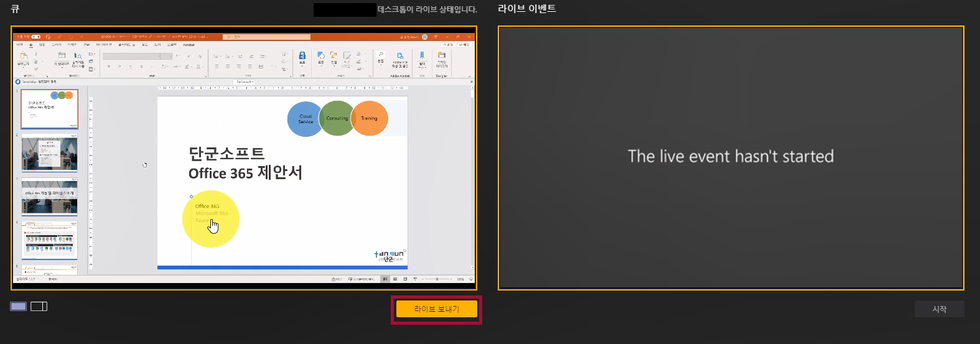
Task: Click the orange Training circle
Action: click(x=369, y=118)
